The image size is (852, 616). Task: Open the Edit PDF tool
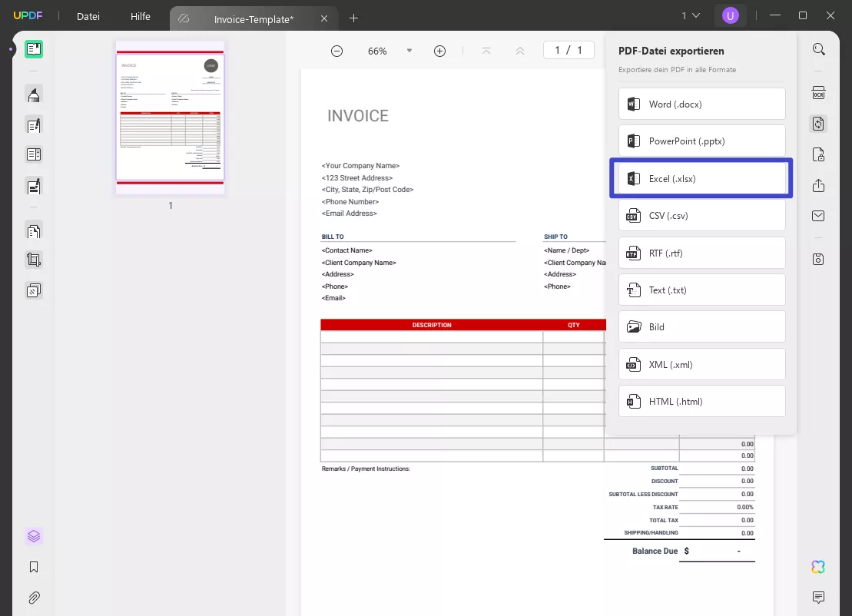[x=33, y=124]
